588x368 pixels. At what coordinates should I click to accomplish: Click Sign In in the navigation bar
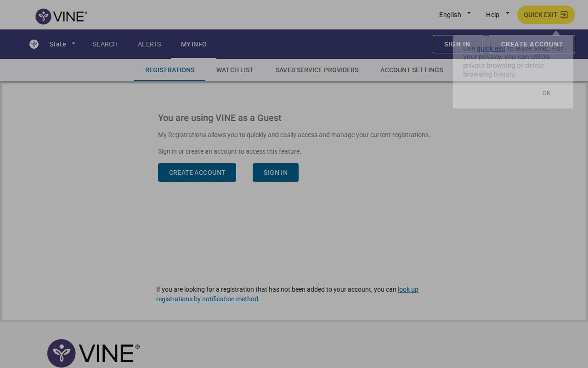(457, 44)
